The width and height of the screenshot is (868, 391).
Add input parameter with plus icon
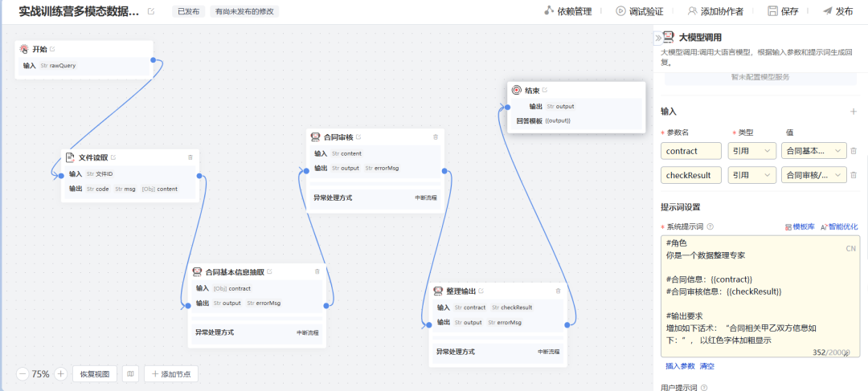[853, 112]
